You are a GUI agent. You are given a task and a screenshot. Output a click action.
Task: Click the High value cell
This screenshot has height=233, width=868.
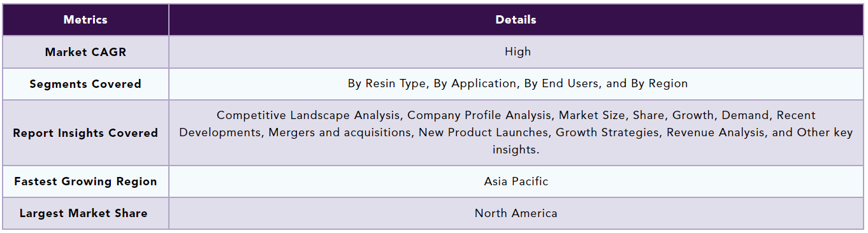[x=517, y=52]
